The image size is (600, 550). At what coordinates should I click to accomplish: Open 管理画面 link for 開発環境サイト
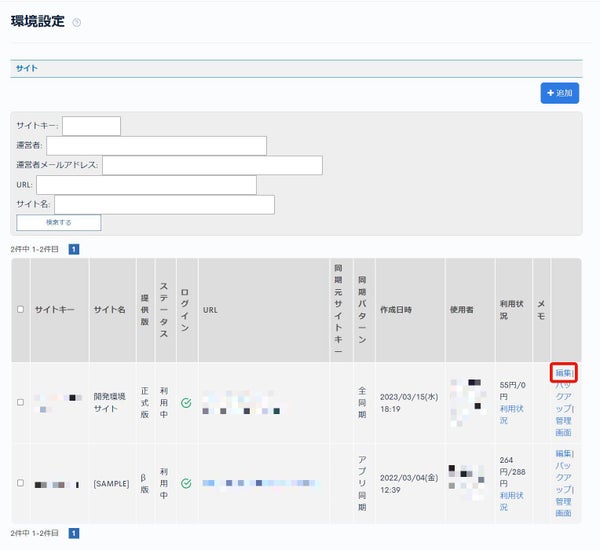pos(563,427)
